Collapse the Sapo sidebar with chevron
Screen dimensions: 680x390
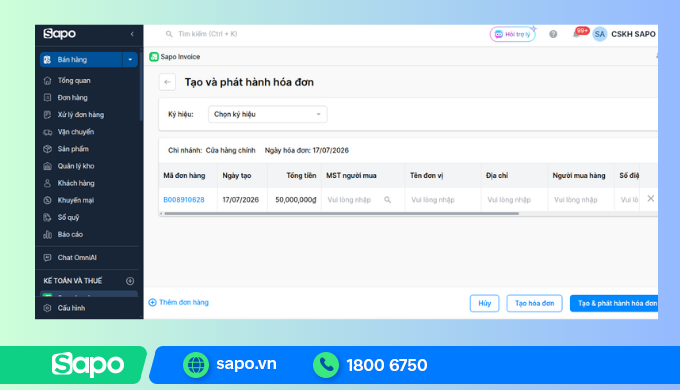[132, 34]
